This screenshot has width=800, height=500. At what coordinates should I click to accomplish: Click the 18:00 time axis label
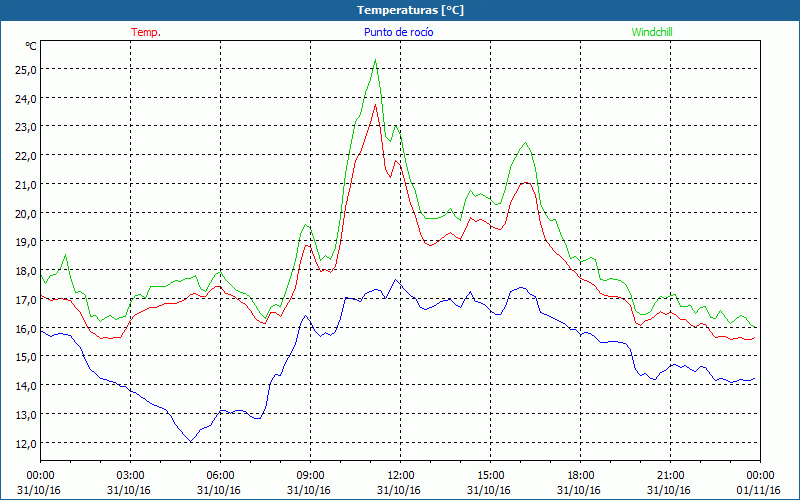click(580, 475)
